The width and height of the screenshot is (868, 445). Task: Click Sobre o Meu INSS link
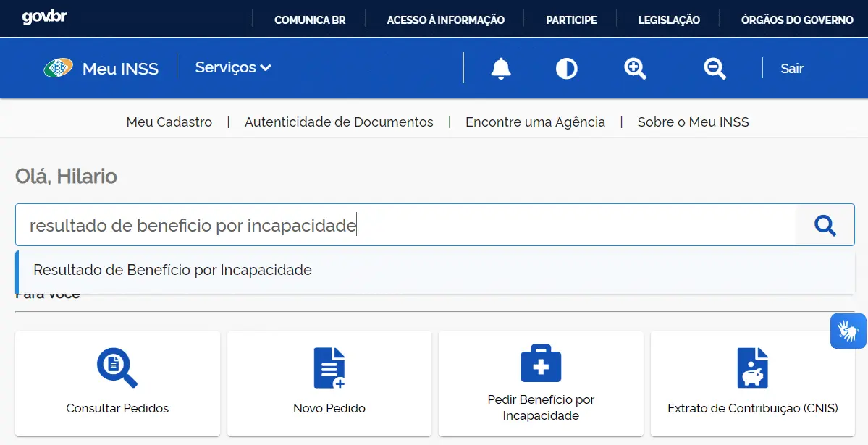click(693, 122)
